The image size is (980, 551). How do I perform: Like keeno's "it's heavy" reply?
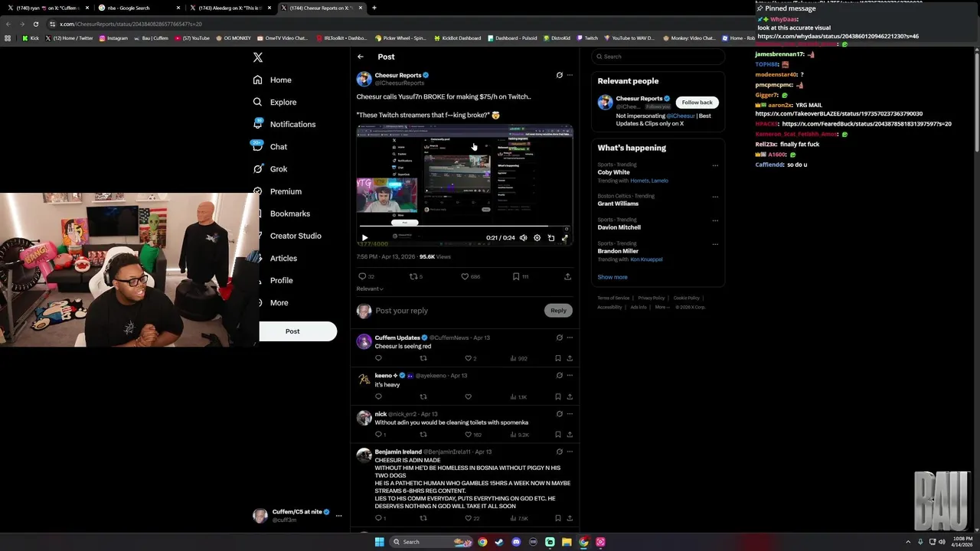[468, 396]
